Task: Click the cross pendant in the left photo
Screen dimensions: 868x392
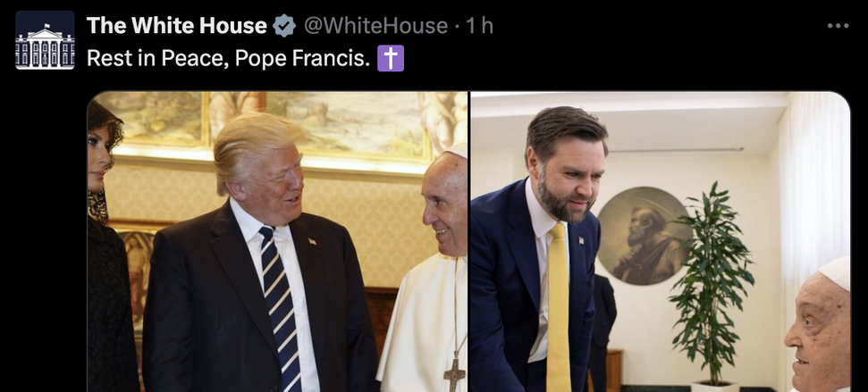Action: 453,371
